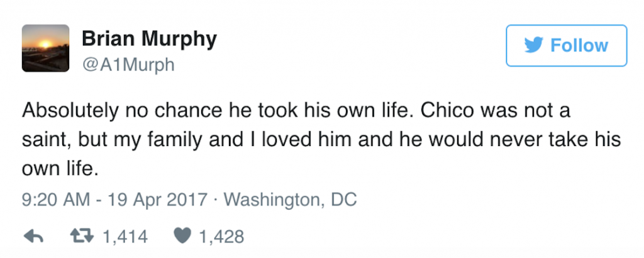Open Brian Murphy's profile name link
644x258 pixels.
pos(149,39)
